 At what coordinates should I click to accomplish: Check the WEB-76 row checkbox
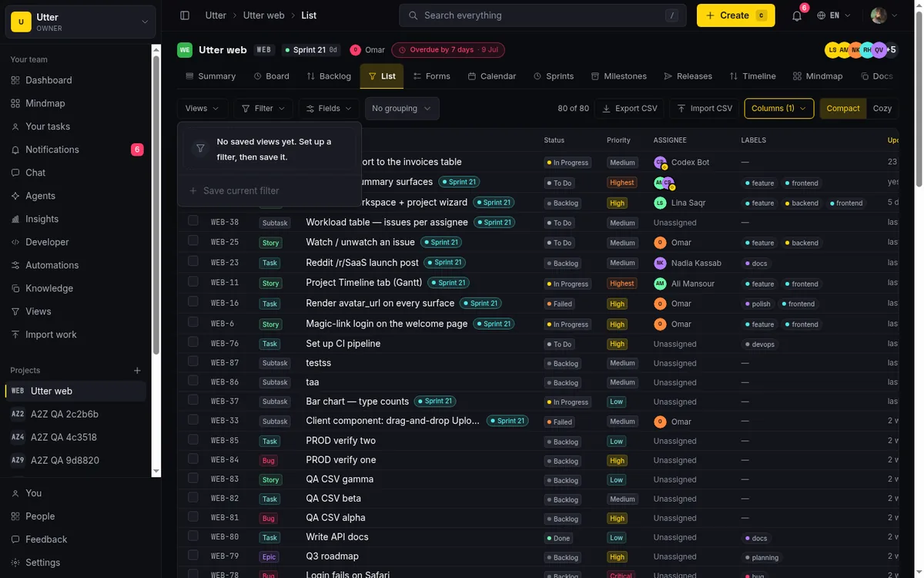click(193, 343)
